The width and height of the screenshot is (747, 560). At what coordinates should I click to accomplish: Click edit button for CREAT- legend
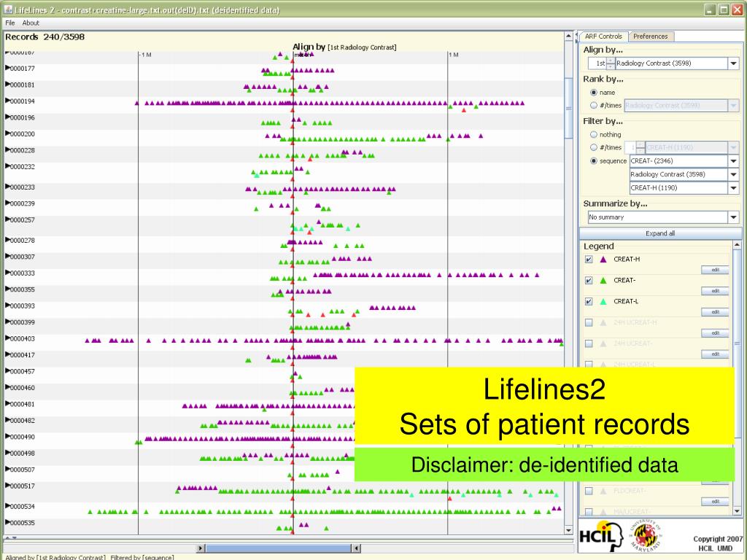[x=715, y=291]
